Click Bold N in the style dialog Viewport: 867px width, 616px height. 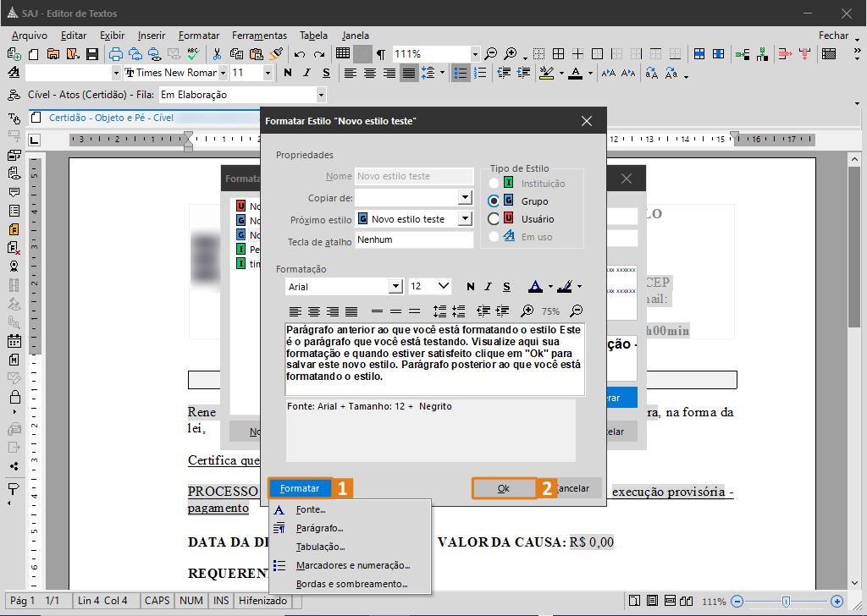(x=471, y=286)
